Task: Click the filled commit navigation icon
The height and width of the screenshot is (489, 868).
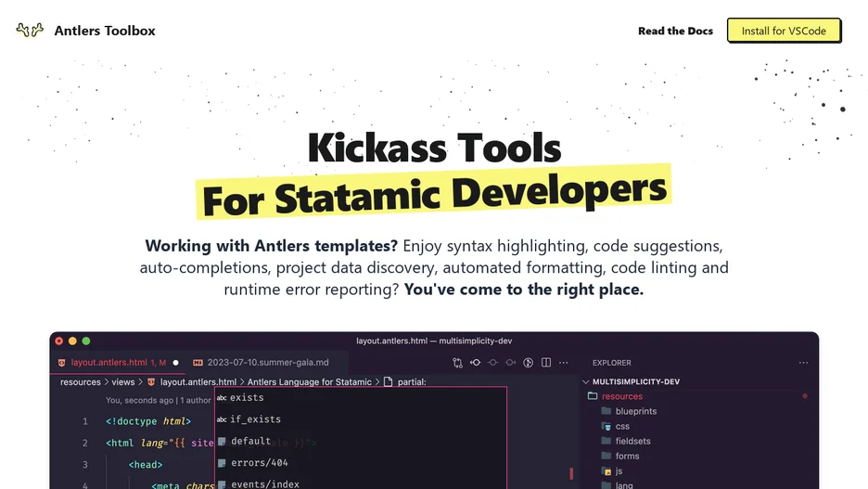Action: (475, 363)
